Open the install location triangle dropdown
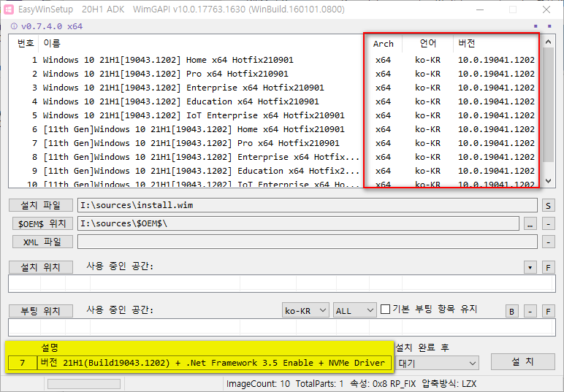 point(530,267)
